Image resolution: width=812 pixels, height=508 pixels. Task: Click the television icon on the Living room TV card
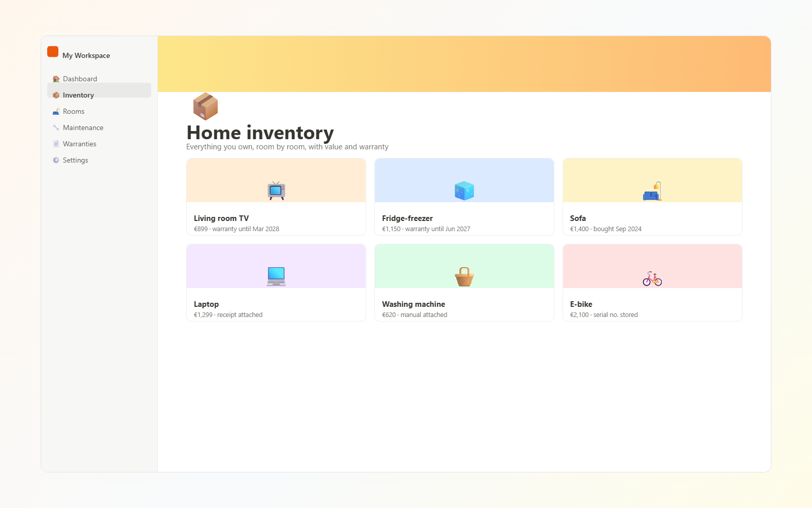point(276,191)
